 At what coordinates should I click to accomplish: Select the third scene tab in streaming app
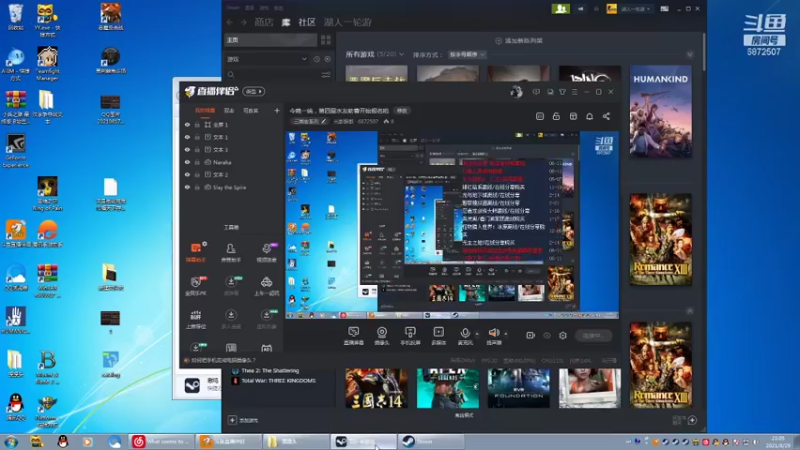[x=251, y=110]
